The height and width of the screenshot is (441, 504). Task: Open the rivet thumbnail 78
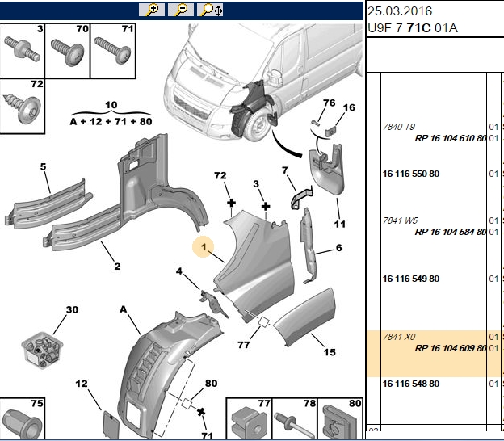[295, 418]
